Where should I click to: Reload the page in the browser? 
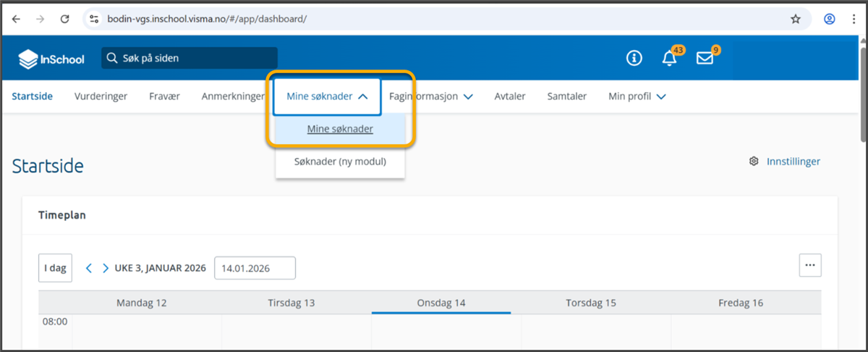click(64, 19)
